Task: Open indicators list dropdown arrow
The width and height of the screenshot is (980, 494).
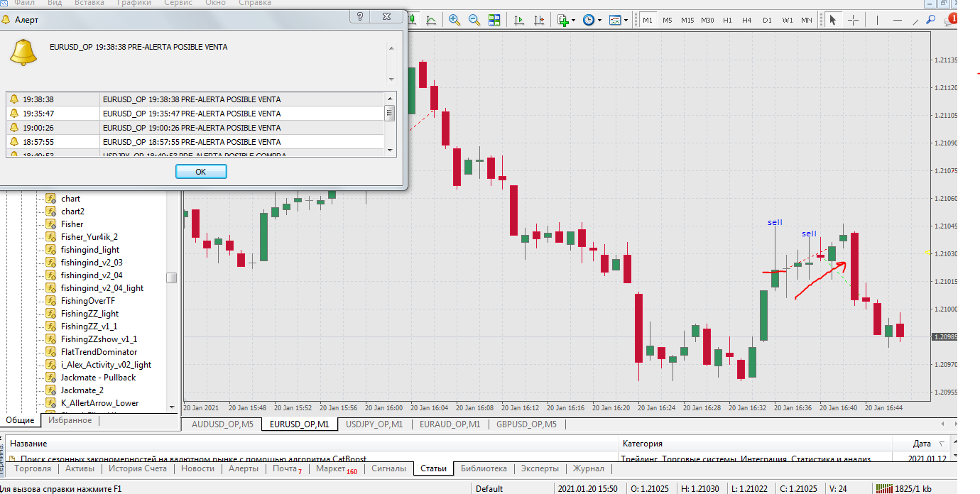Action: click(573, 20)
